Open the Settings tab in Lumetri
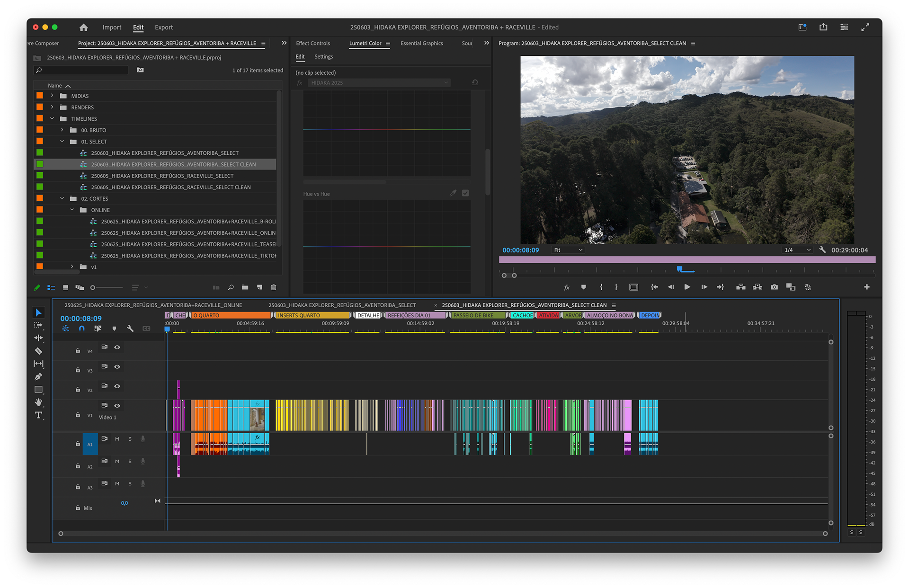909x588 pixels. 323,57
